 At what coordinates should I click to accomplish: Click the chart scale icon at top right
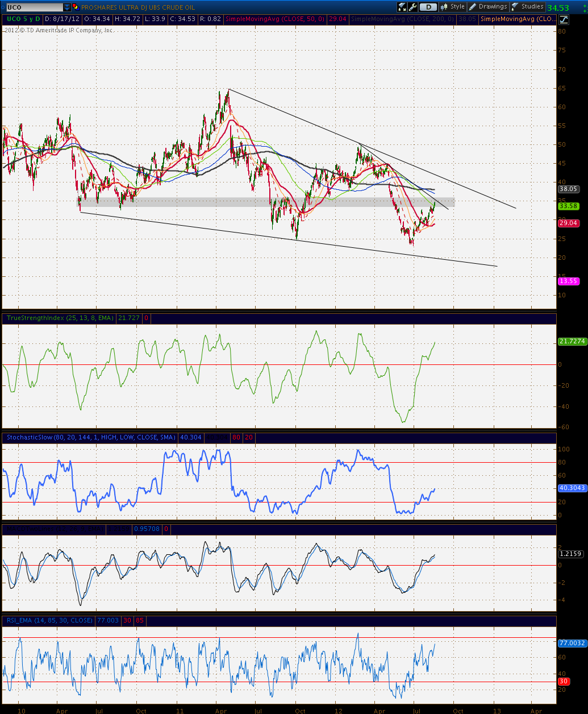pos(563,19)
